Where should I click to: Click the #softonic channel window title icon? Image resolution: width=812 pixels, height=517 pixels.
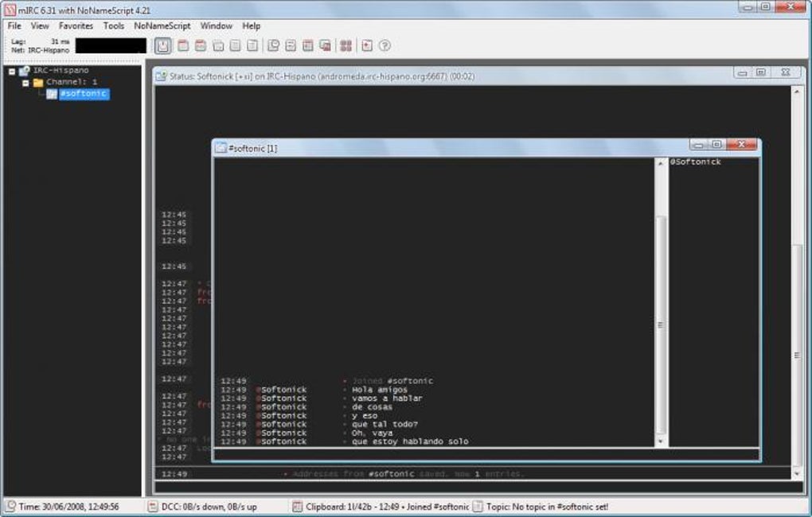[221, 148]
